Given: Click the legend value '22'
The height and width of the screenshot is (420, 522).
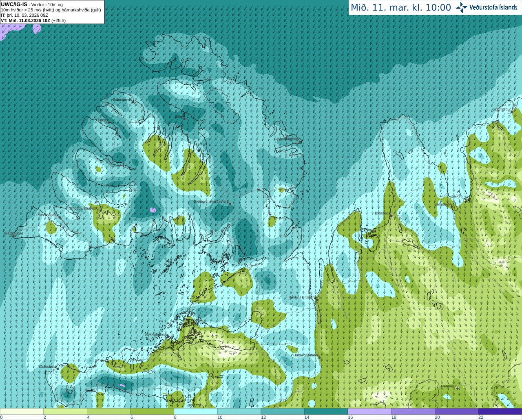Looking at the screenshot, I should 481,417.
